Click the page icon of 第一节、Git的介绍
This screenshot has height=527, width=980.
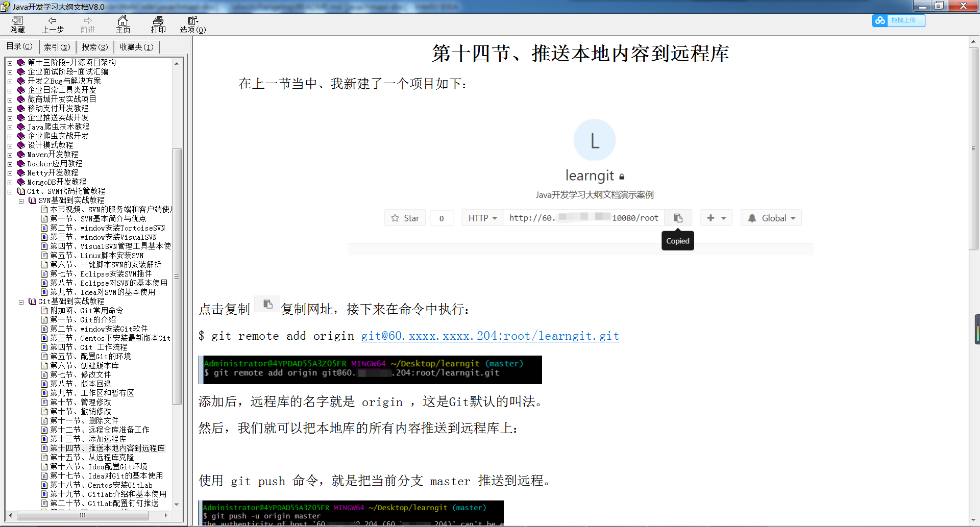[44, 319]
